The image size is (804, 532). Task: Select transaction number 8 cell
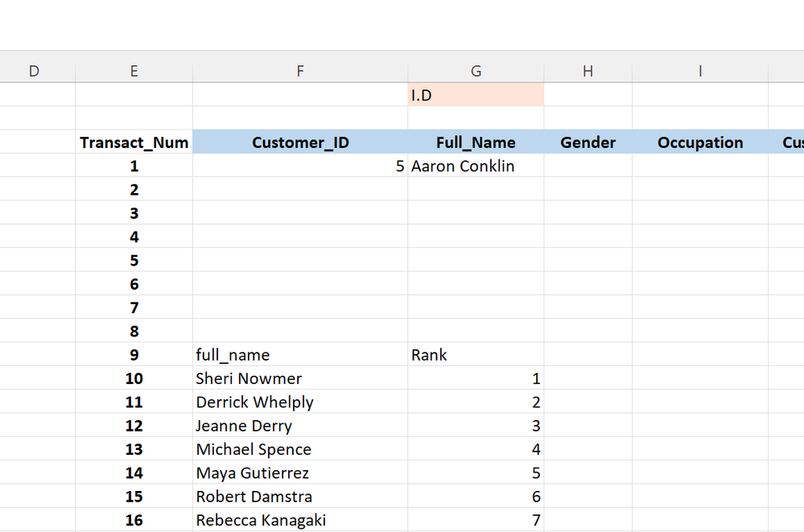(x=134, y=331)
